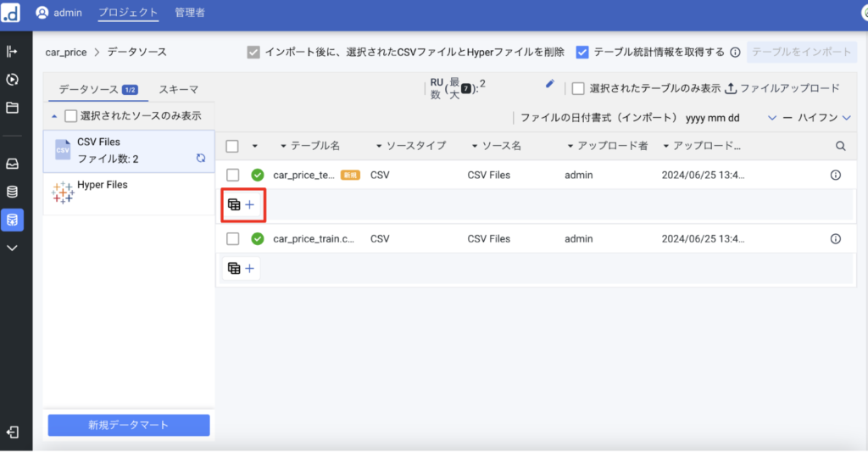Click the max RU badge showing 7
The width and height of the screenshot is (868, 452).
[x=466, y=89]
